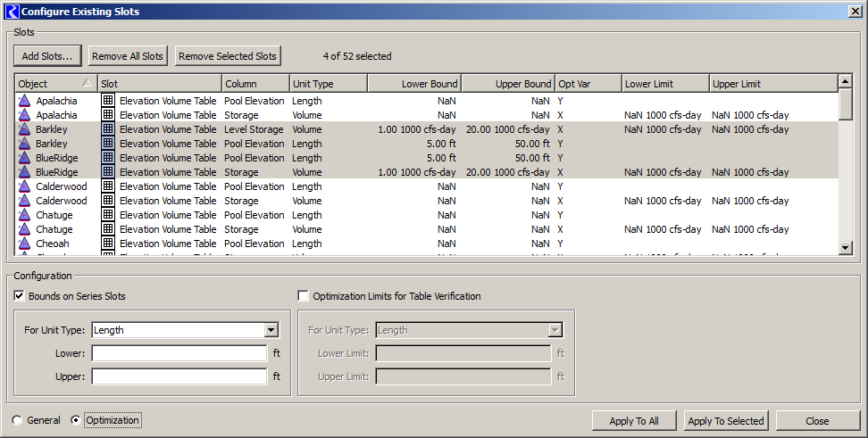Click the table slot icon in the Calderwood Pool Elevation row

click(108, 186)
